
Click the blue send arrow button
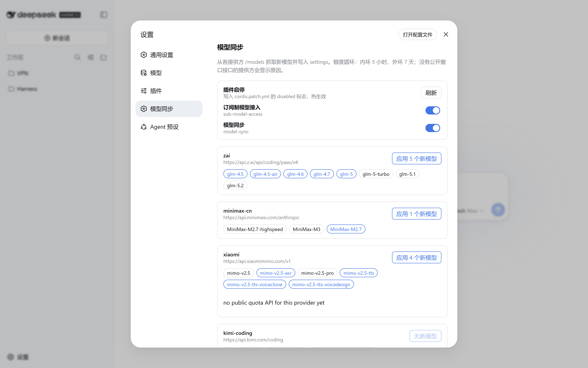point(498,210)
